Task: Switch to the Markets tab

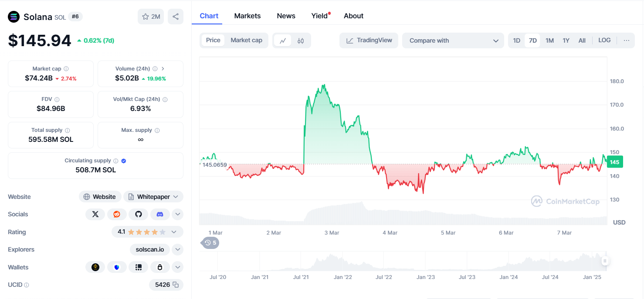Action: click(247, 16)
